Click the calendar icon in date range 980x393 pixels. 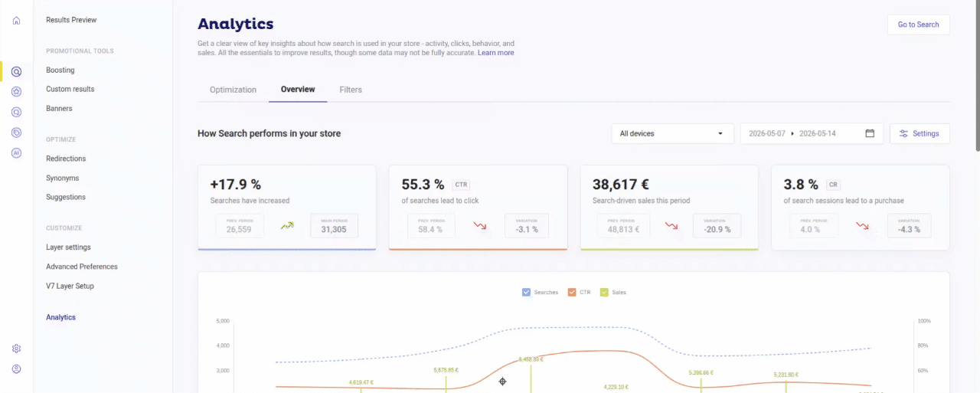[870, 133]
